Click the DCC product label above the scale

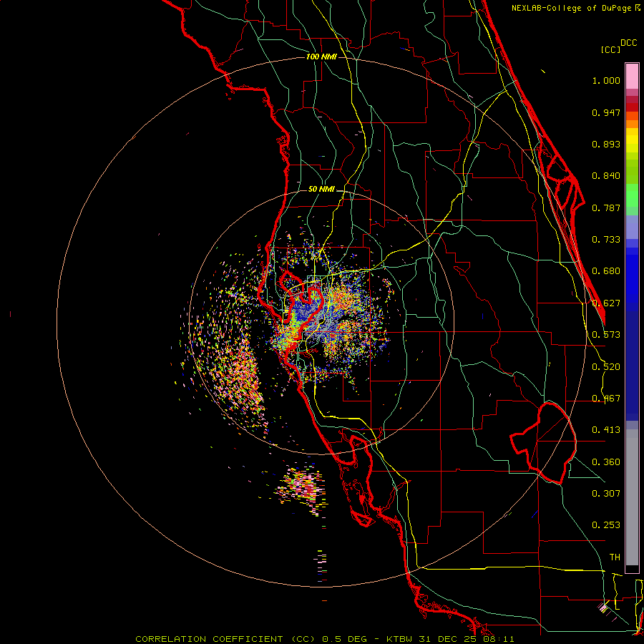pos(629,43)
